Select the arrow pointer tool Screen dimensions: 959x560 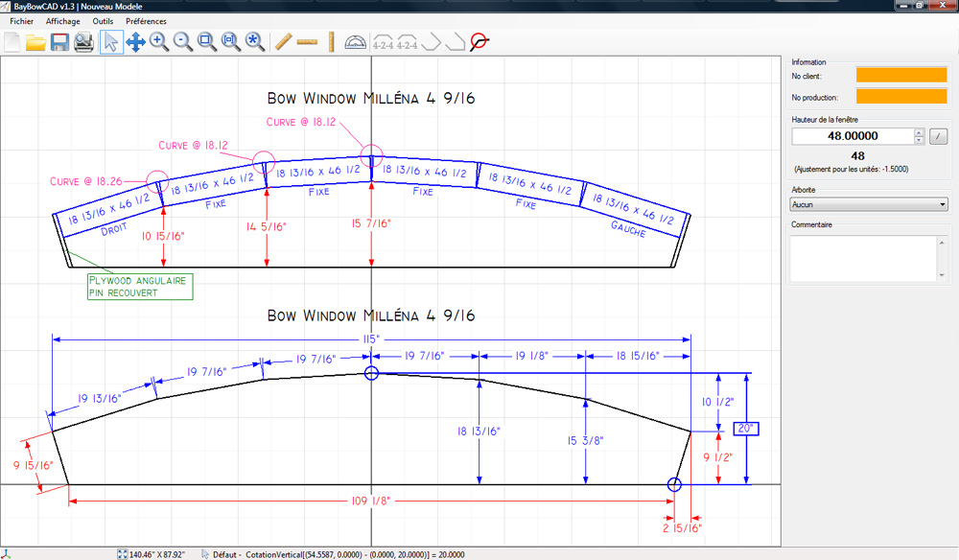click(111, 41)
